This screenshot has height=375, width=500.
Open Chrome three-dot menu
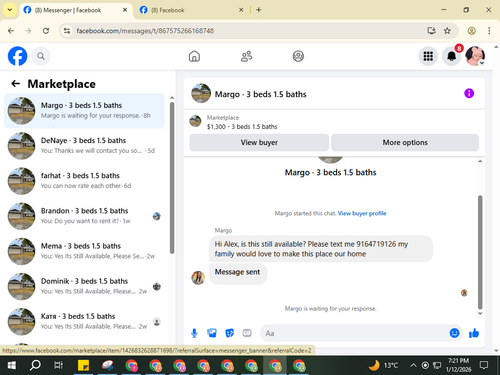coord(489,31)
